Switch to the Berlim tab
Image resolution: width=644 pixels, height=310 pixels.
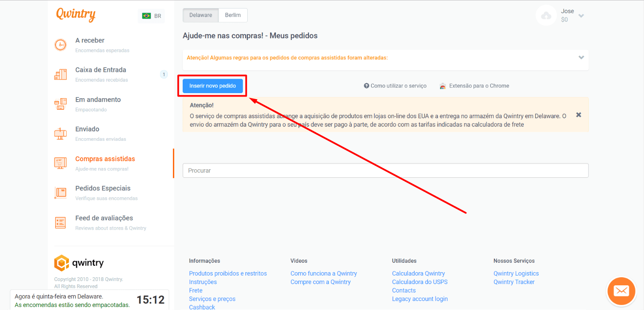pos(233,15)
